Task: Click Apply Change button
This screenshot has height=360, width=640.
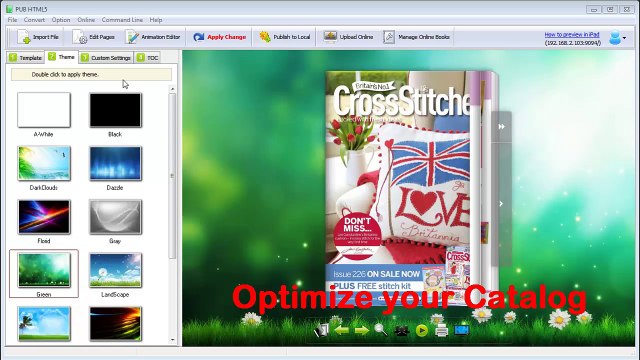Action: click(220, 37)
